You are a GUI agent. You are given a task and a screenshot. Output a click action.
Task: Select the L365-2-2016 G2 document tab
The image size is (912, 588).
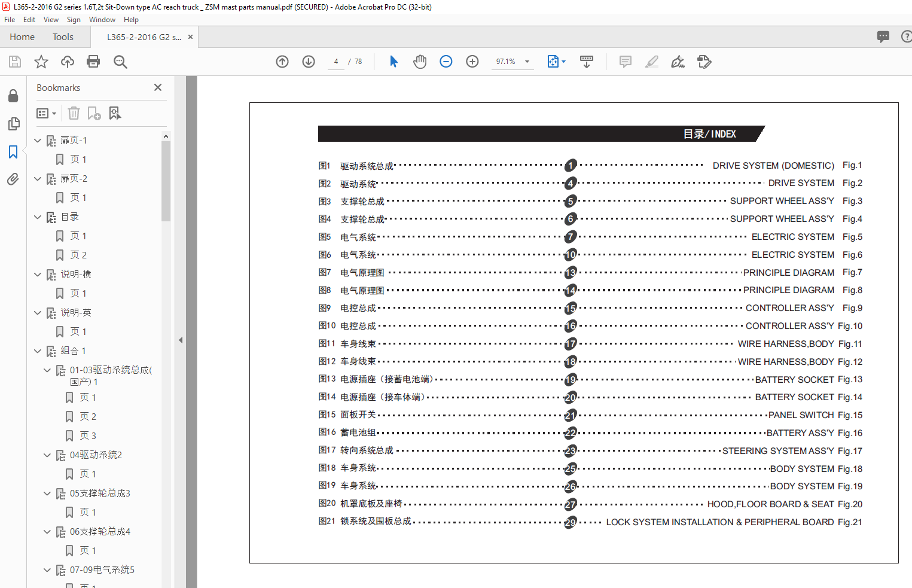144,37
